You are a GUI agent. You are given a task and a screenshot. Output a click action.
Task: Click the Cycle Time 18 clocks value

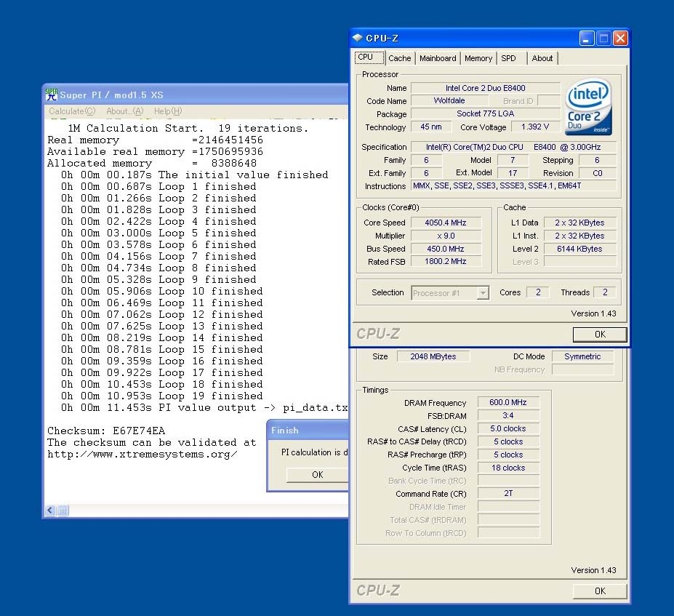(x=508, y=468)
